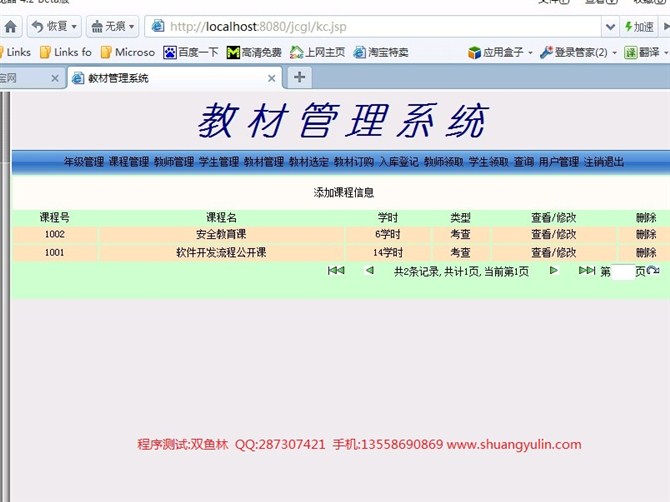670x502 pixels.
Task: Expand the 恢复 dropdown arrow
Action: click(x=74, y=27)
